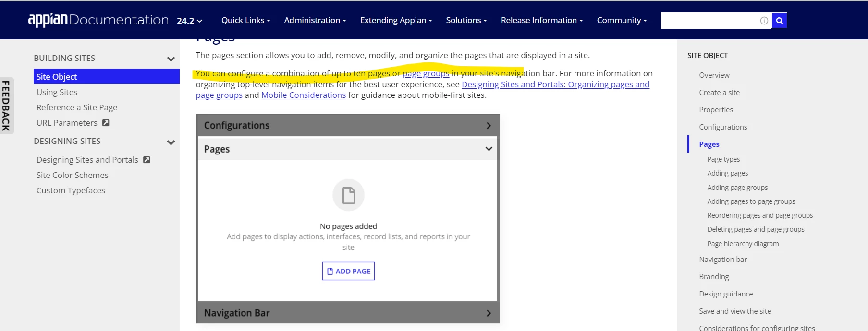Jump to Pages in table of contents
The height and width of the screenshot is (331, 868).
click(709, 144)
